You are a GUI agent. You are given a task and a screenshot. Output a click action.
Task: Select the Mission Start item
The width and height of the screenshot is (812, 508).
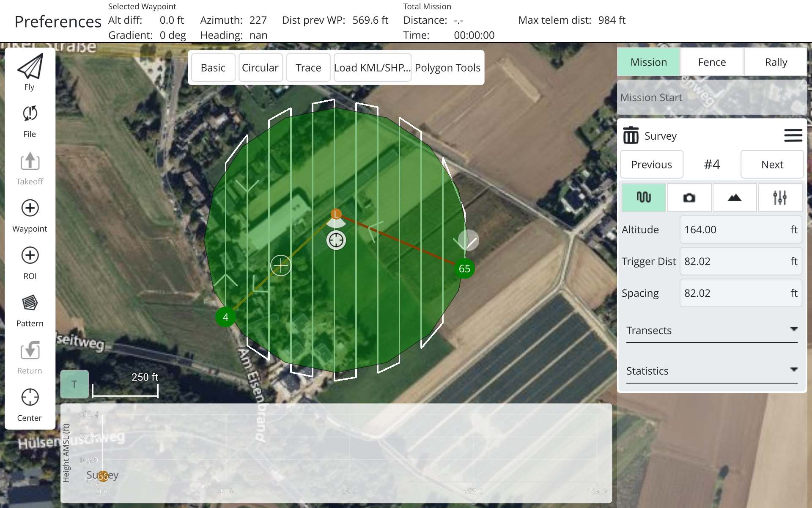coord(712,97)
